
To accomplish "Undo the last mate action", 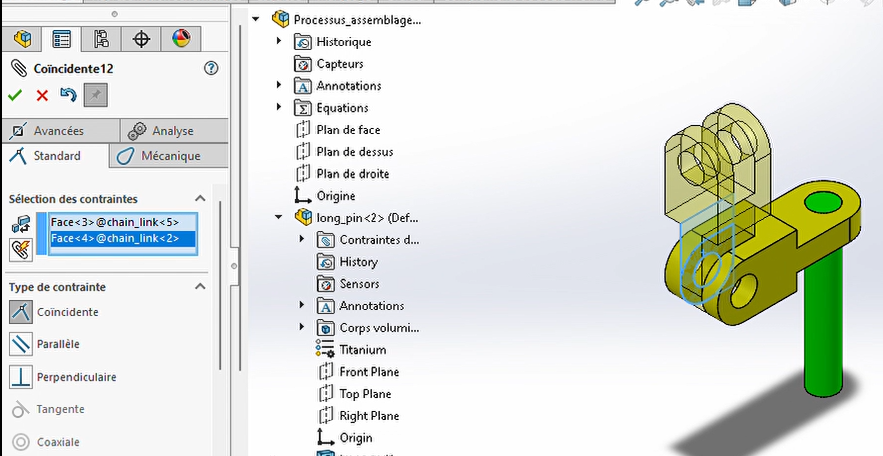I will [x=68, y=95].
